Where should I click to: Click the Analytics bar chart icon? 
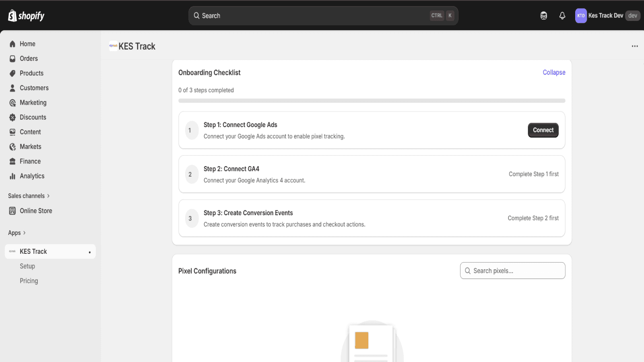tap(12, 176)
